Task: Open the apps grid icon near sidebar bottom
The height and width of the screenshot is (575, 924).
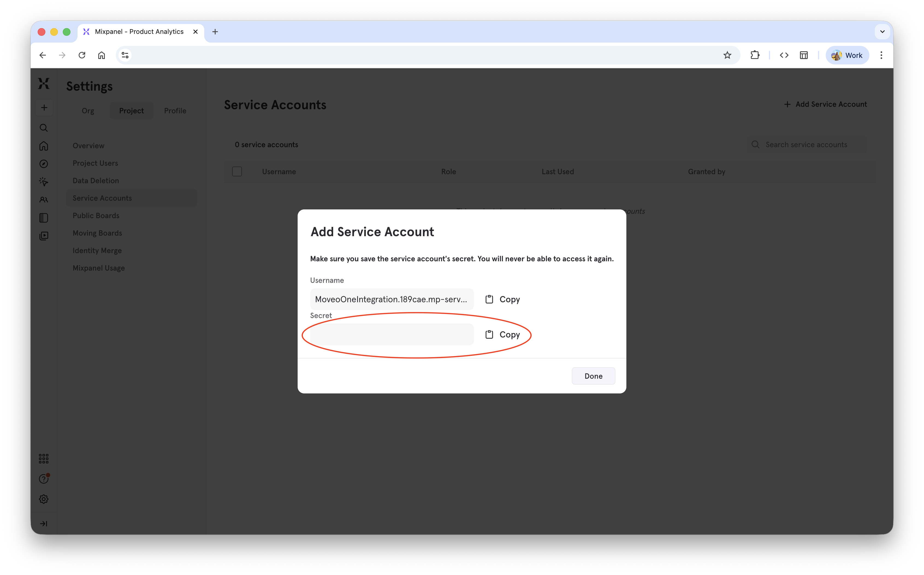Action: (x=44, y=459)
